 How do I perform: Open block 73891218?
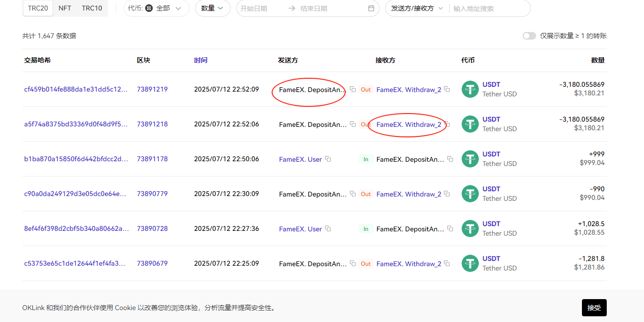(152, 124)
